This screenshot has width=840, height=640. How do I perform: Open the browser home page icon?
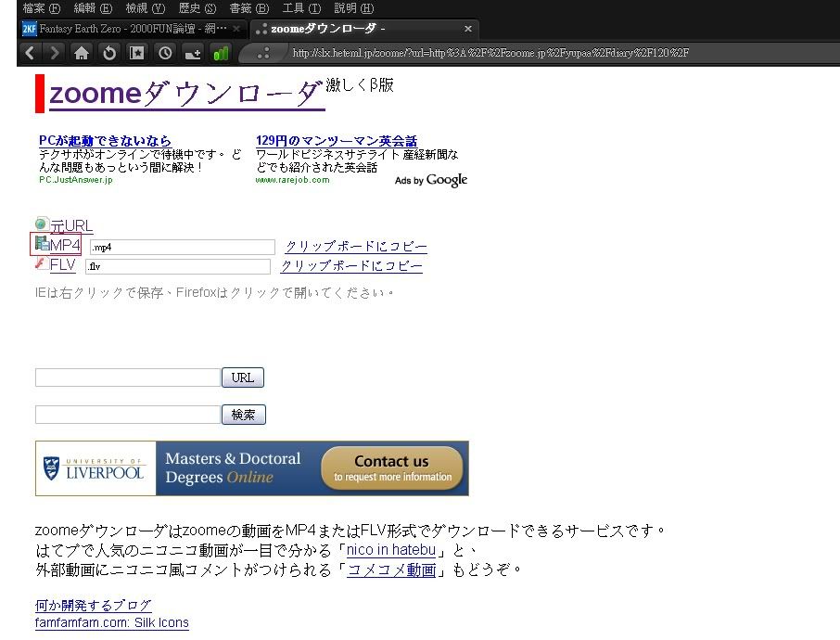click(x=82, y=53)
